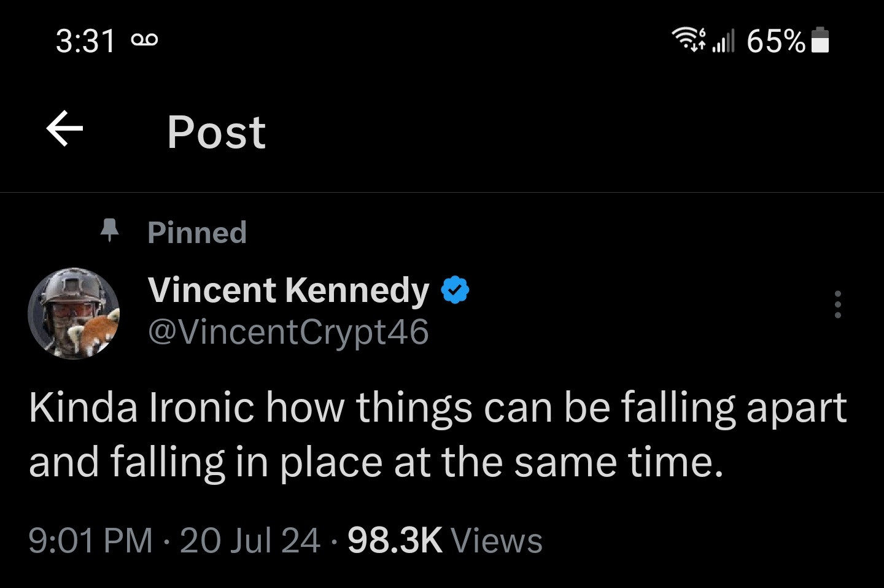Tap the cellular signal bars icon
This screenshot has width=884, height=588.
[723, 41]
